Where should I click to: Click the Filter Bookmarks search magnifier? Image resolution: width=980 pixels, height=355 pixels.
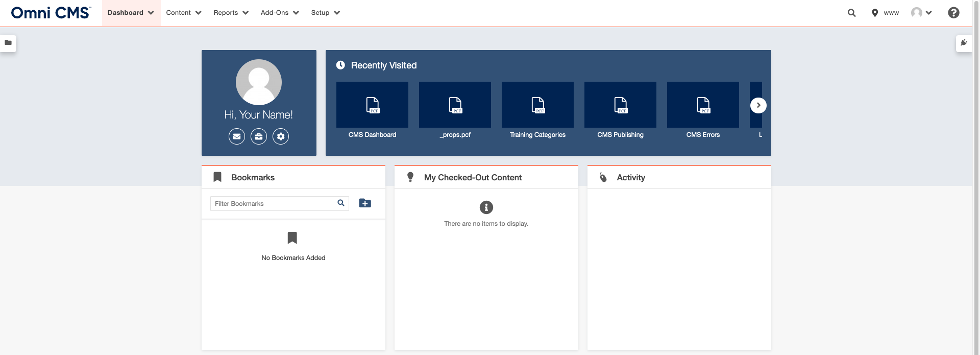341,203
